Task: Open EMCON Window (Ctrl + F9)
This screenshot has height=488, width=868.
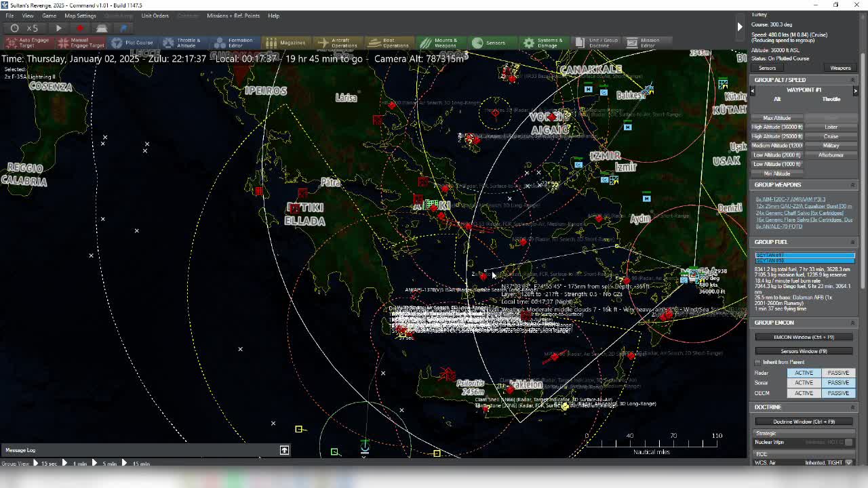Action: click(804, 337)
